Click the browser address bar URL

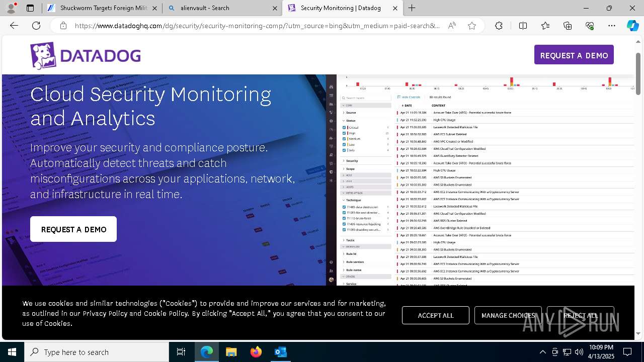pos(257,26)
